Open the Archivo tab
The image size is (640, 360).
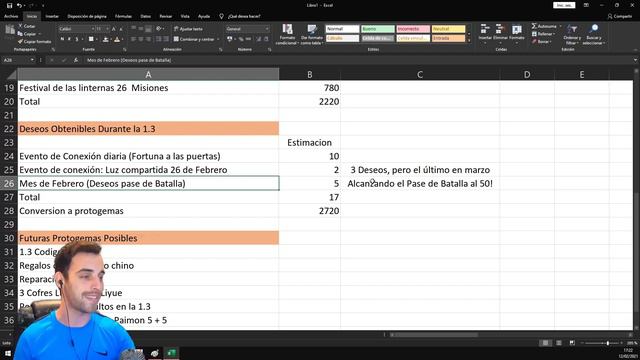coord(11,16)
